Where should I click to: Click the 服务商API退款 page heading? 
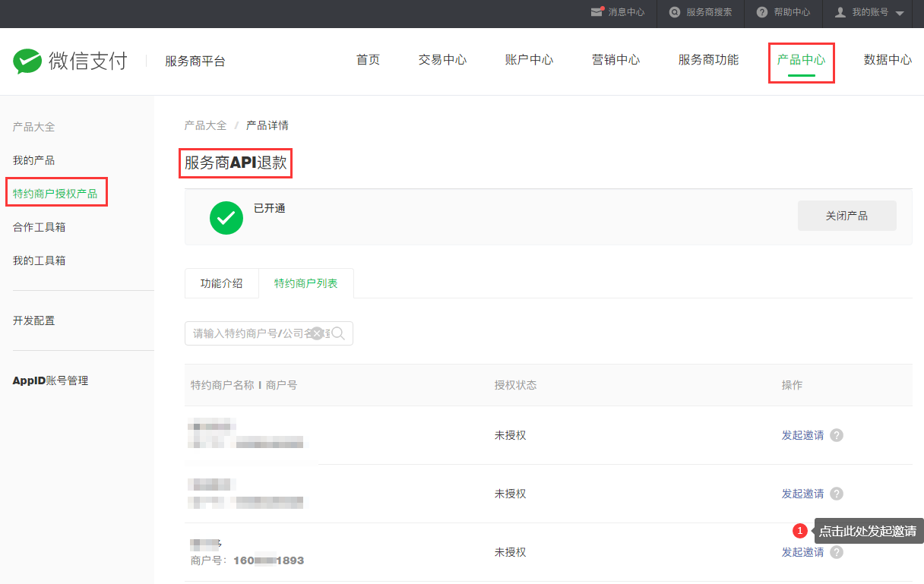(x=236, y=163)
